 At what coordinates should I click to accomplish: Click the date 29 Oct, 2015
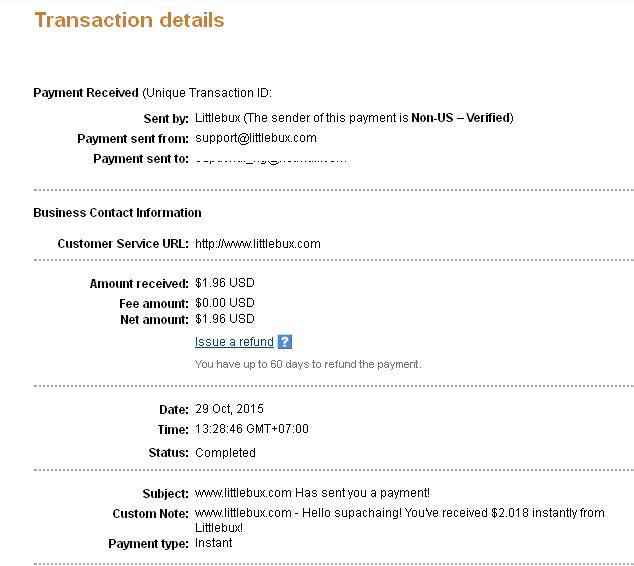[x=229, y=410]
